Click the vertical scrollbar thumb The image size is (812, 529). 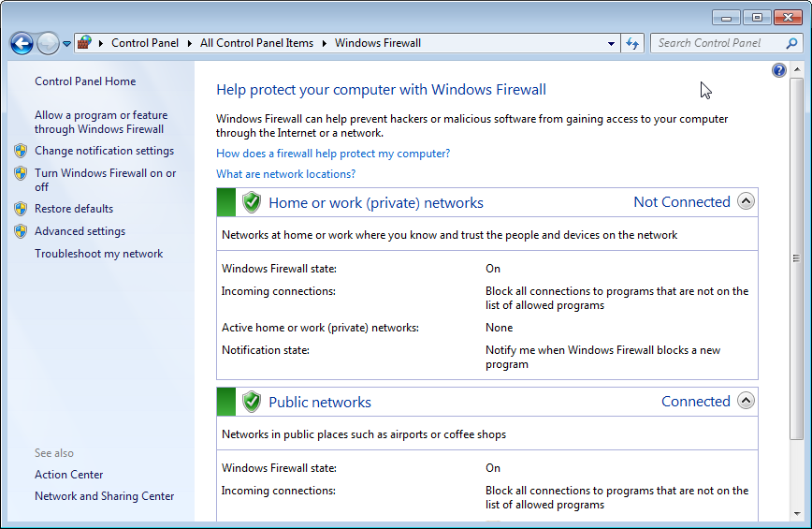(797, 258)
